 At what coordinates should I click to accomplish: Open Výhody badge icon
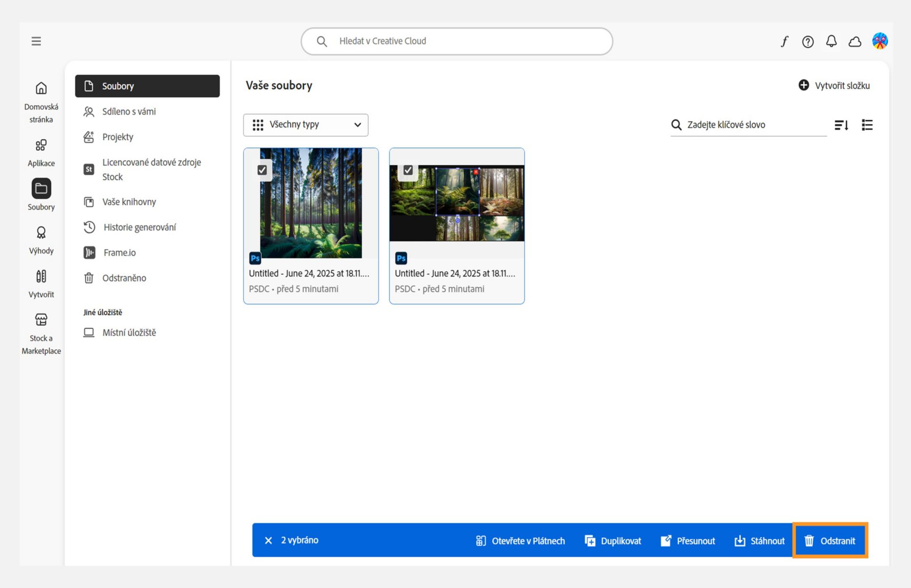click(x=41, y=232)
